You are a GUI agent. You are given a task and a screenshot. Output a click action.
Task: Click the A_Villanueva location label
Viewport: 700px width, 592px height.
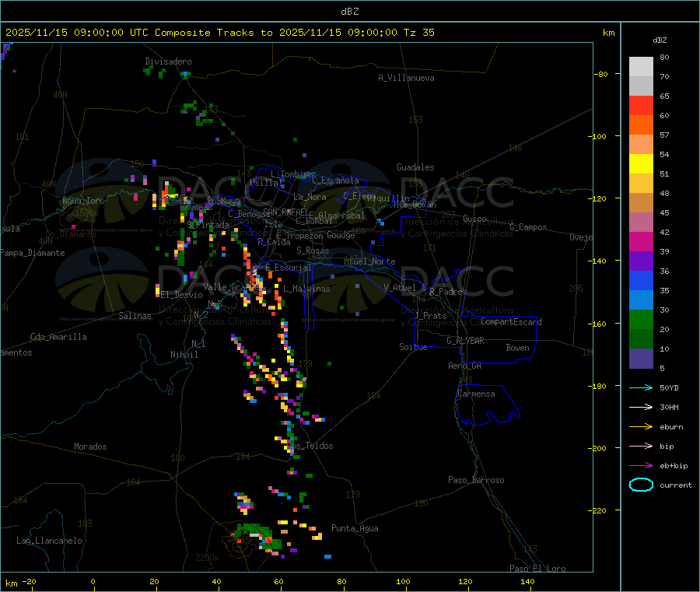406,78
